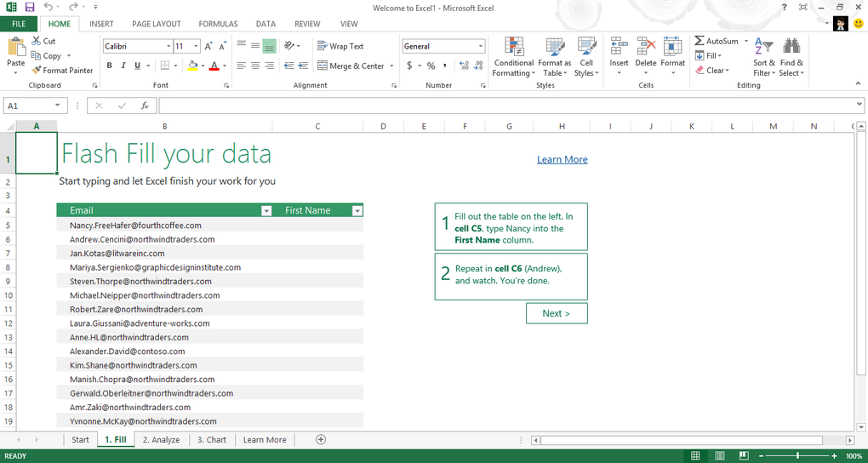Toggle Wrap Text on selected cell

[340, 46]
